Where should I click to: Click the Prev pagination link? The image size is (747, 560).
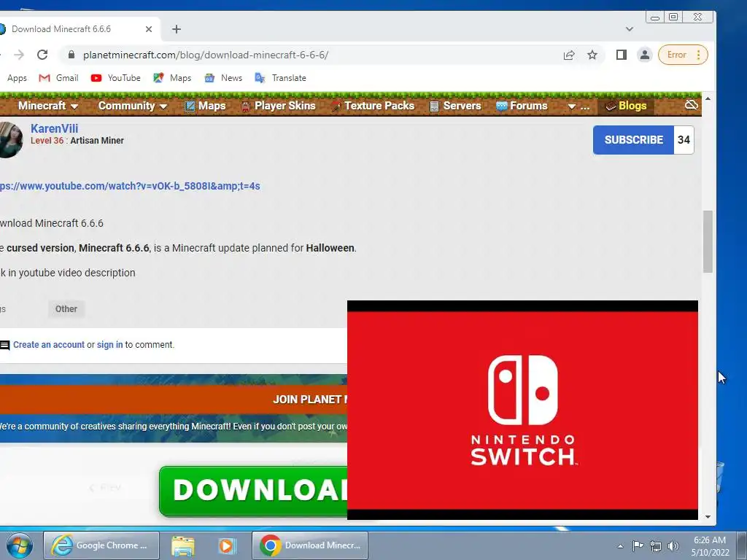[105, 488]
